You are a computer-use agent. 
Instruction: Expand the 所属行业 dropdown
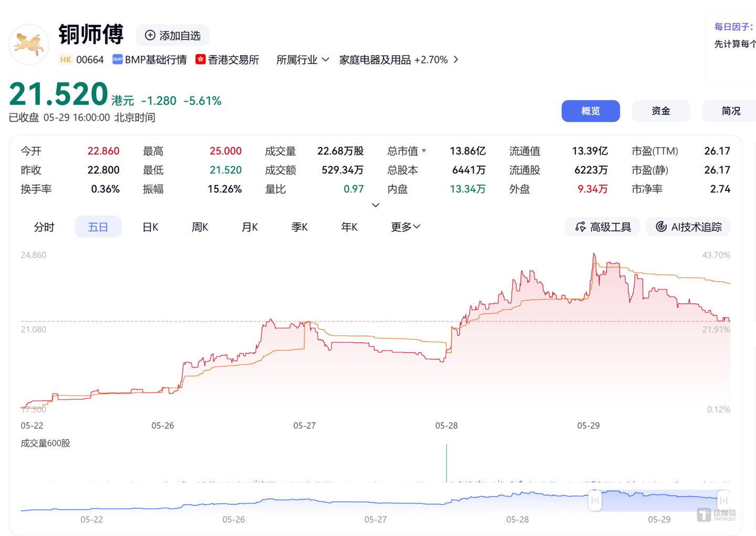(x=303, y=60)
